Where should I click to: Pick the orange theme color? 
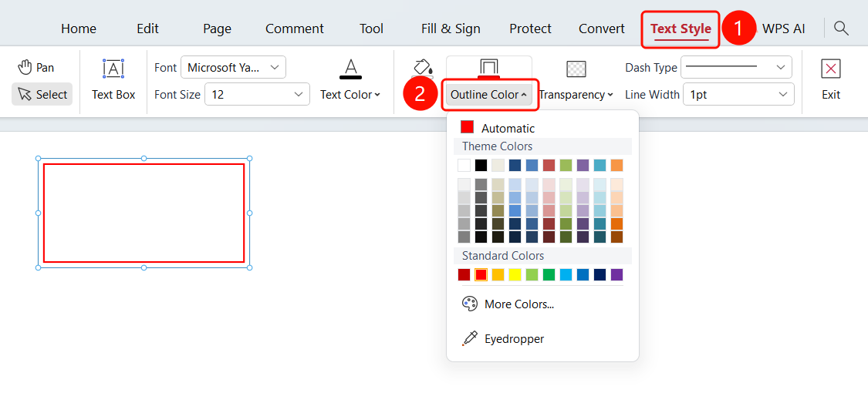coord(616,165)
